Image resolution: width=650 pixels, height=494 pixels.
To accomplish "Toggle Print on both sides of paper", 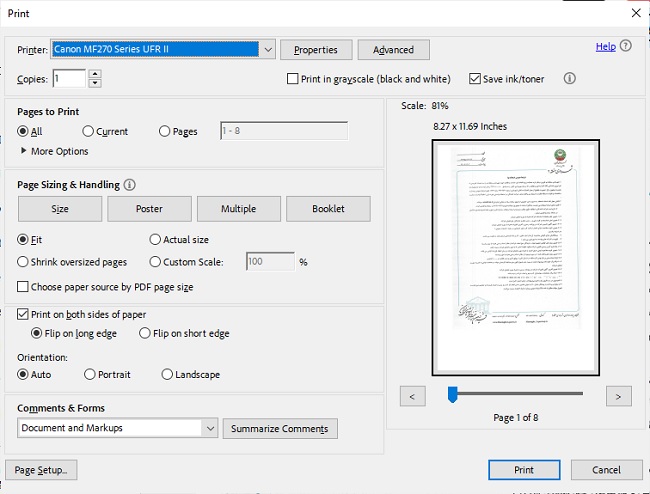I will (x=24, y=314).
